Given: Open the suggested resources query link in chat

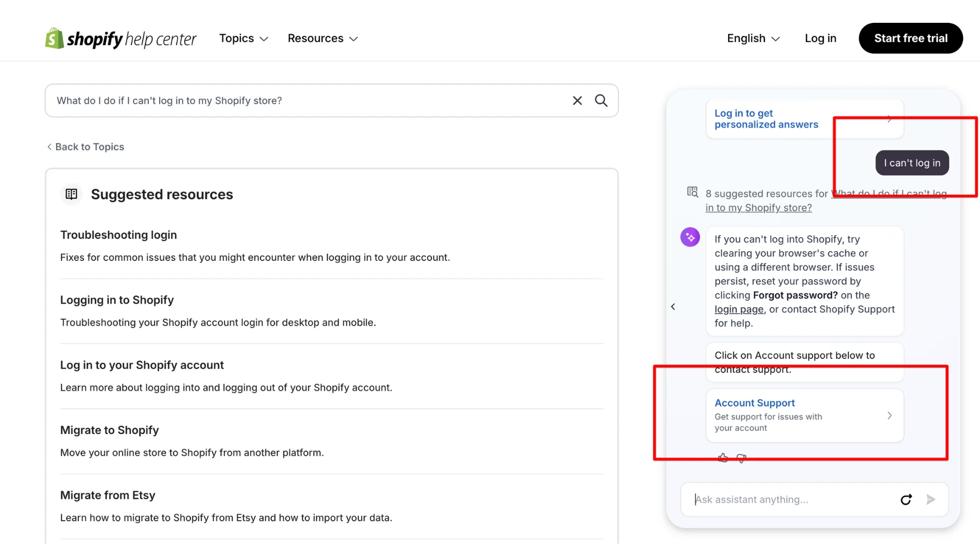Looking at the screenshot, I should 826,201.
